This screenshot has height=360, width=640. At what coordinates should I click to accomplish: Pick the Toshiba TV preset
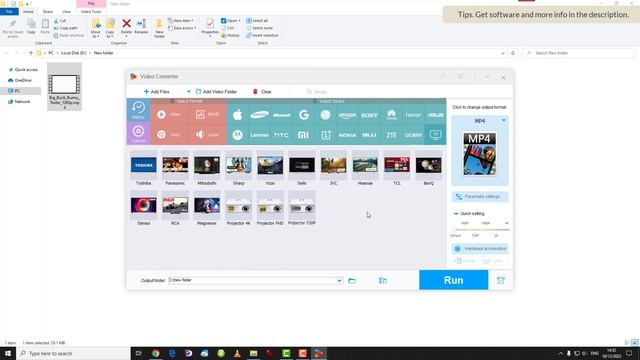pos(143,169)
